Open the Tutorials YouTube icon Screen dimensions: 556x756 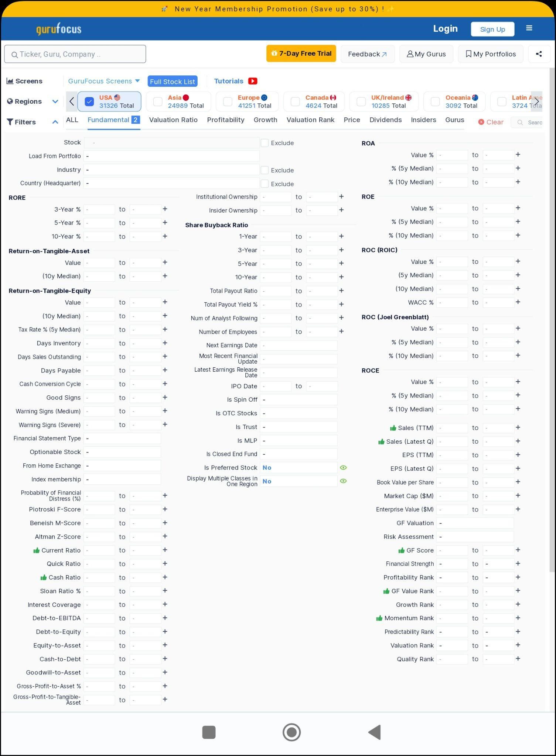(x=253, y=81)
